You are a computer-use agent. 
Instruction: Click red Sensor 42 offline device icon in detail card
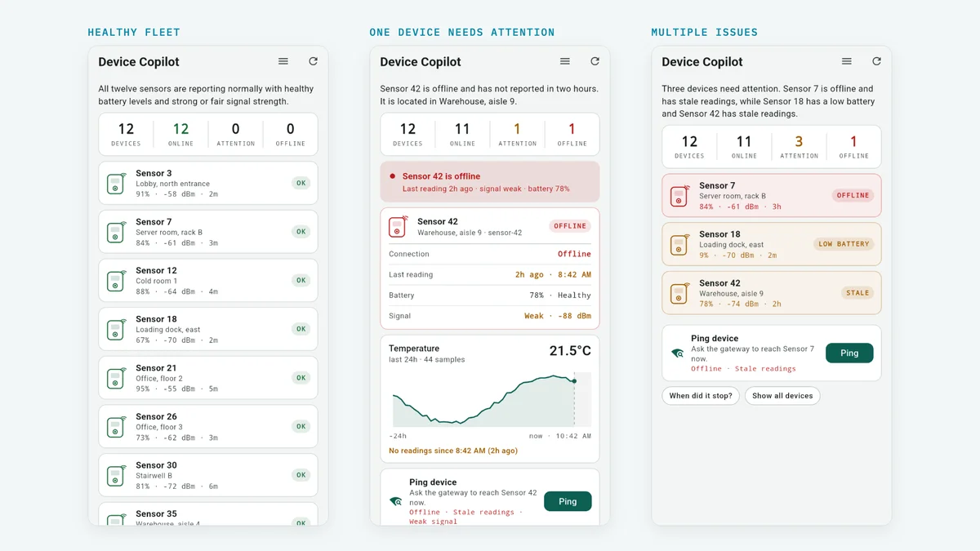[398, 226]
